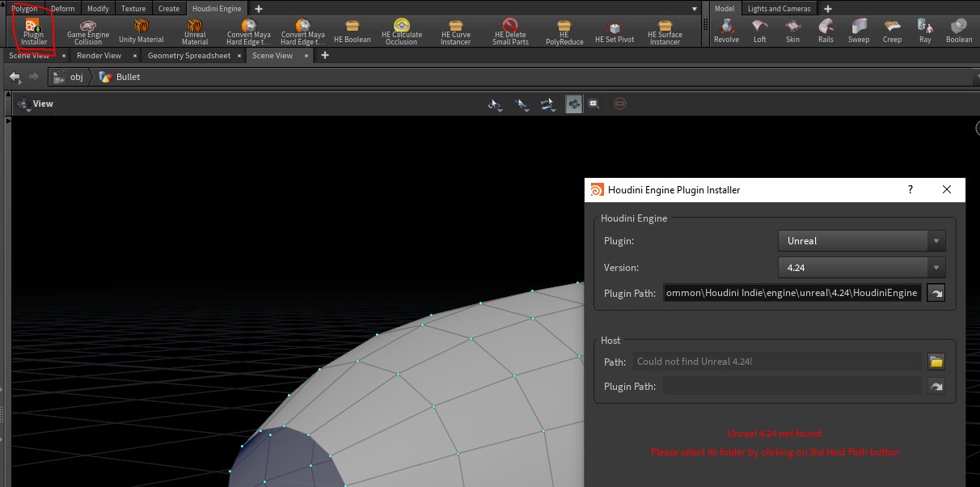The width and height of the screenshot is (980, 487).
Task: Click the HE Boolean tool
Action: (352, 32)
